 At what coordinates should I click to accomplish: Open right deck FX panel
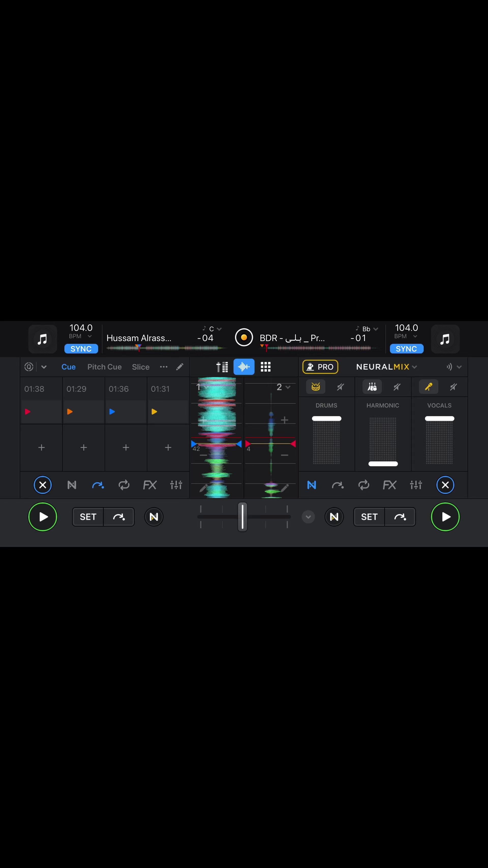pyautogui.click(x=390, y=485)
